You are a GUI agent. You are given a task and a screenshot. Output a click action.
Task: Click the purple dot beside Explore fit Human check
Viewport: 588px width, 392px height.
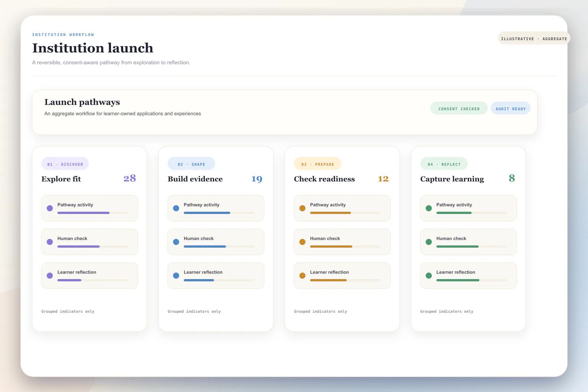[x=50, y=242]
